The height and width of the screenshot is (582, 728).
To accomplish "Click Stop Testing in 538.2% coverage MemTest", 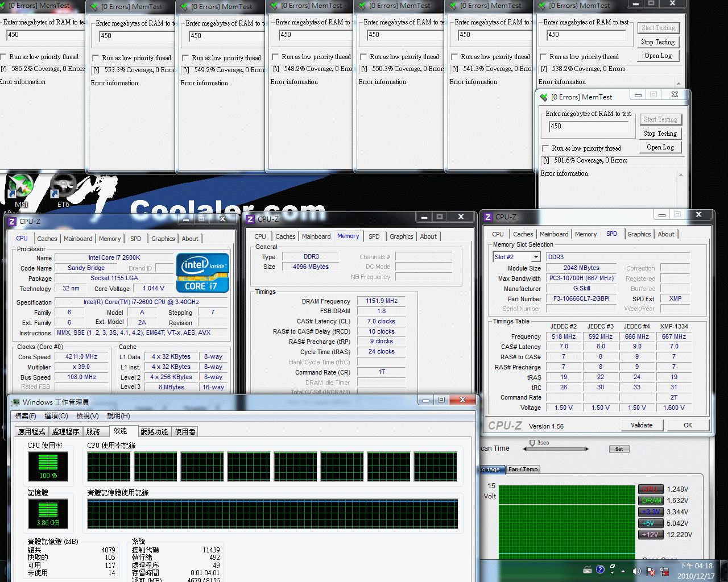I will click(x=658, y=42).
